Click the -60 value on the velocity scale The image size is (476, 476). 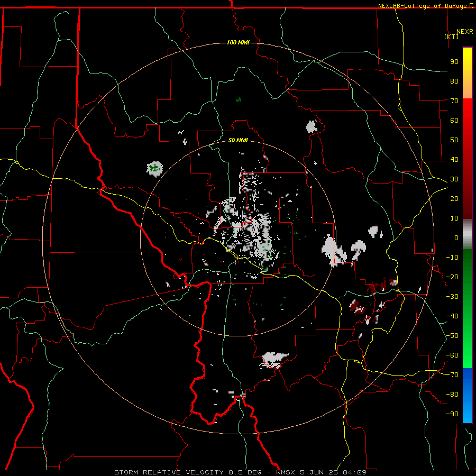(x=452, y=355)
